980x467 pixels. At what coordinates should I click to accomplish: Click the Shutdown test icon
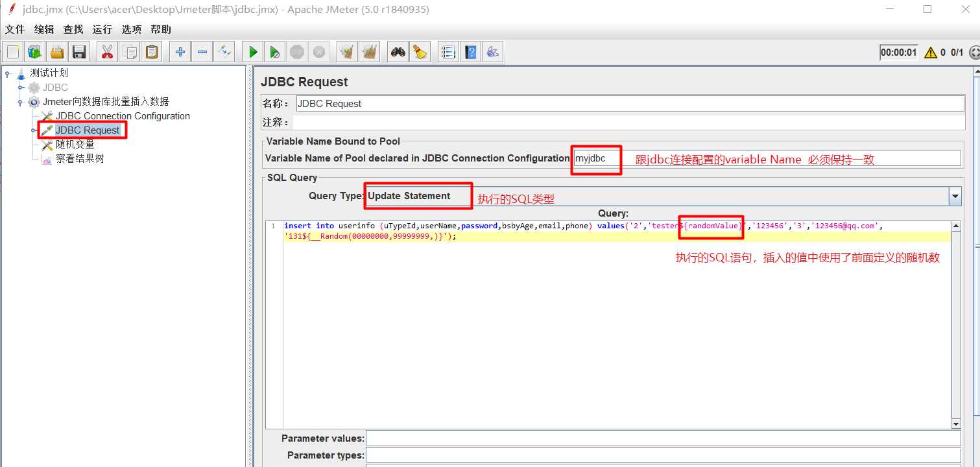coord(318,52)
